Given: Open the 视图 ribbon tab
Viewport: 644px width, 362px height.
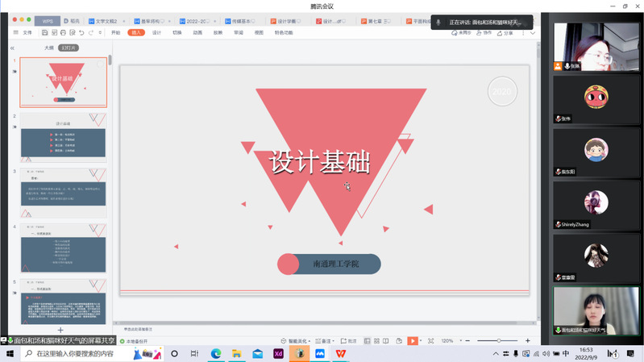Looking at the screenshot, I should pos(259,32).
